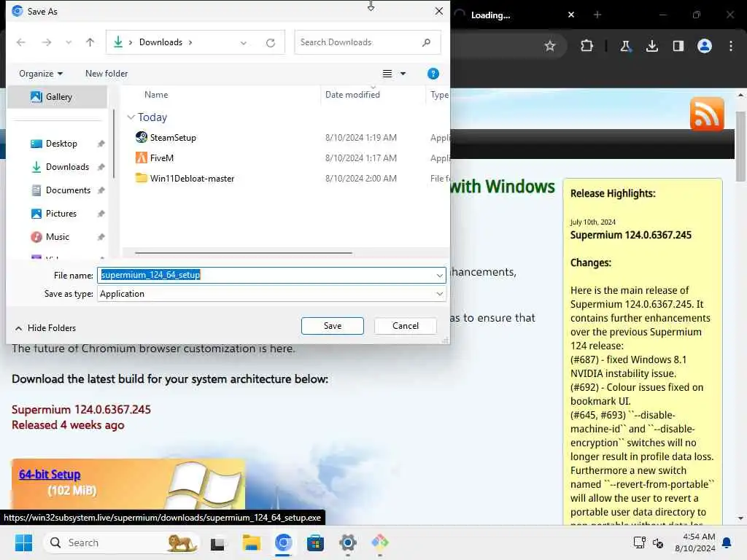Viewport: 747px width, 560px height.
Task: Open recent locations chevron beside forward arrow
Action: tap(69, 42)
